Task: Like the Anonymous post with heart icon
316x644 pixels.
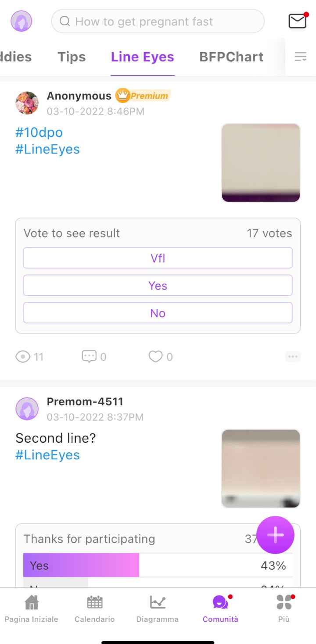Action: [155, 356]
